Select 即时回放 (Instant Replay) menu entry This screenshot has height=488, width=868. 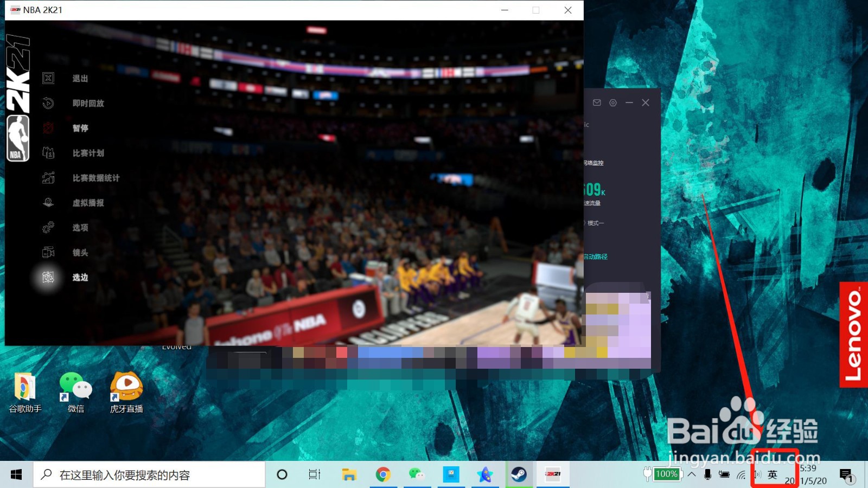[88, 104]
